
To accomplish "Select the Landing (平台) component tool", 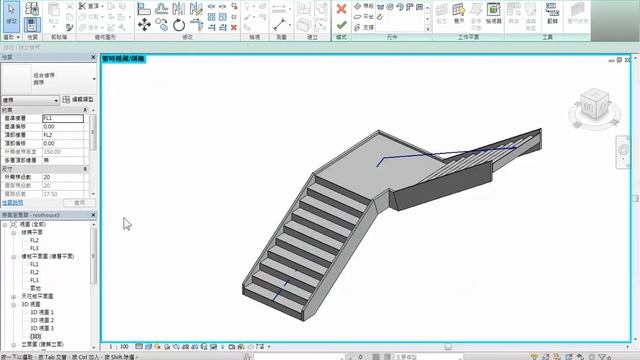I will click(363, 17).
